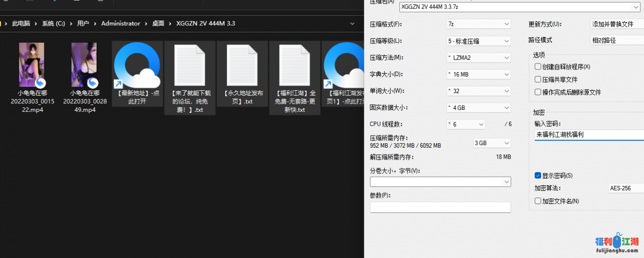Viewport: 644px width, 258px height.
Task: Toggle 操作完成后删除源文件 checkbox
Action: click(x=538, y=92)
